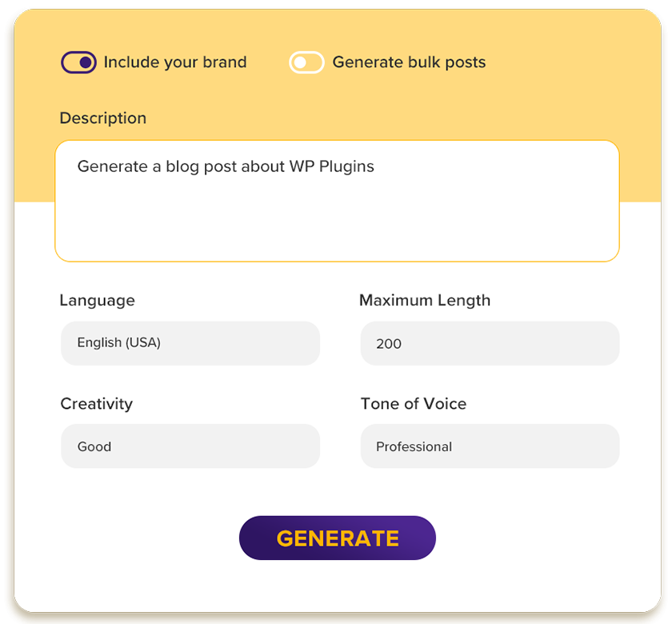Click the 'Language' field label
The width and height of the screenshot is (672, 624).
(x=98, y=301)
